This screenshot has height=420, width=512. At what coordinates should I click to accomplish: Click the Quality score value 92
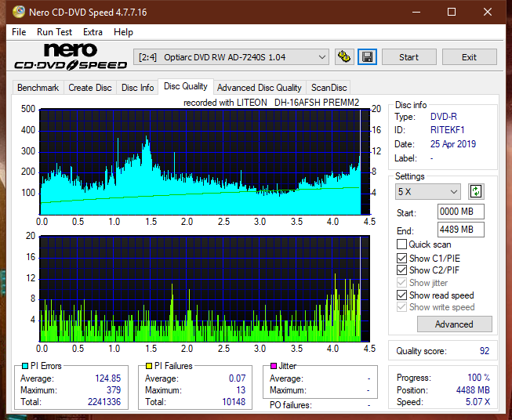[485, 351]
